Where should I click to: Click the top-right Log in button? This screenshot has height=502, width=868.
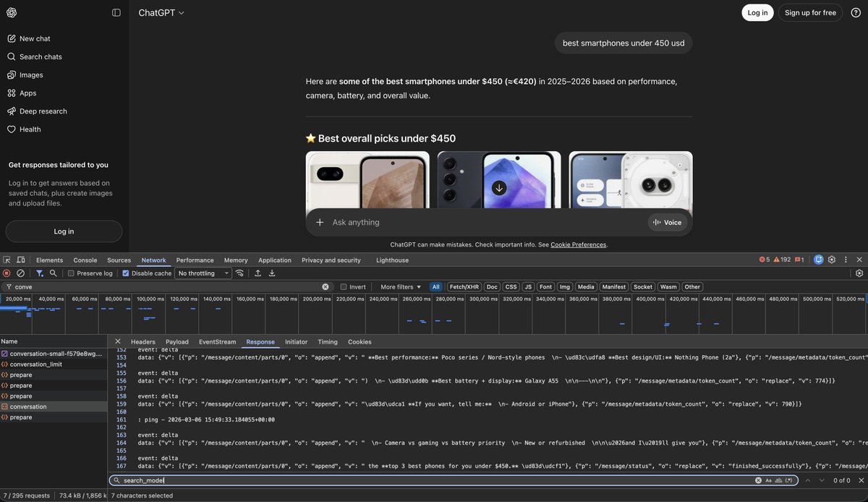point(757,12)
